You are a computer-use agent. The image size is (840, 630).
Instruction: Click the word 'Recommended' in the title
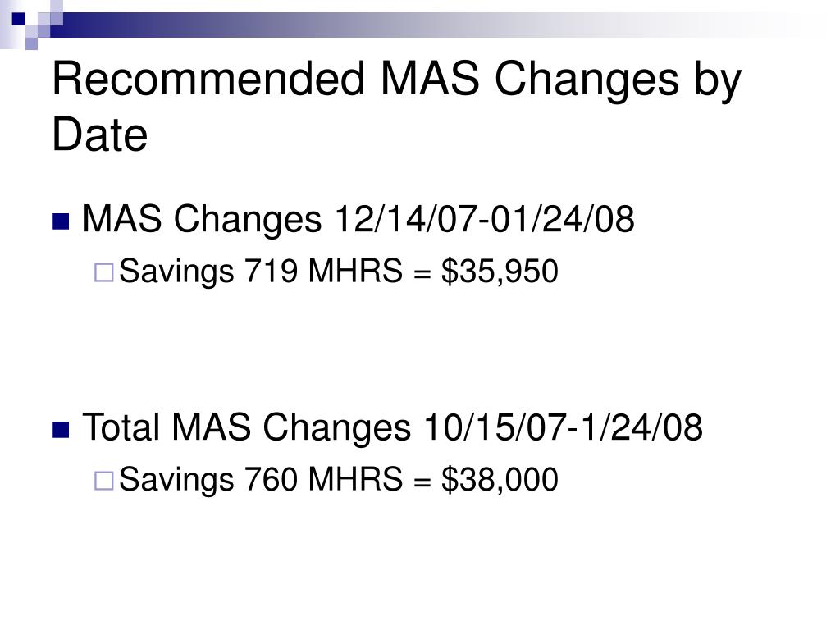(208, 79)
